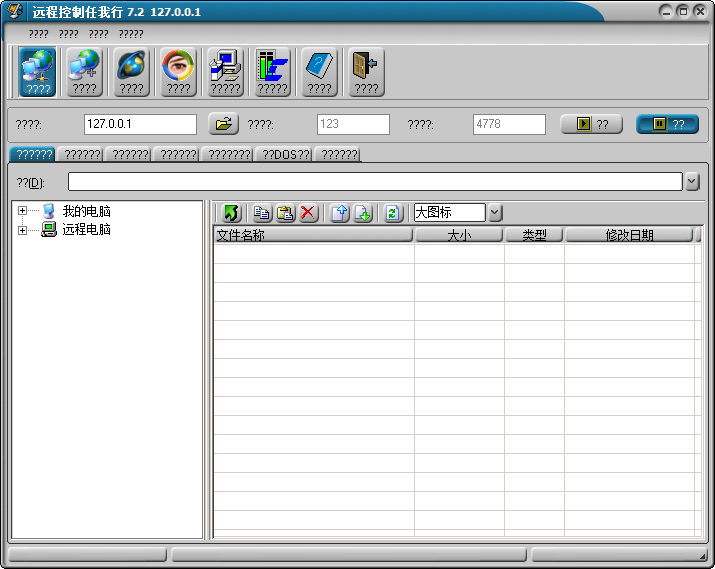The height and width of the screenshot is (569, 715).
Task: Click the blue help book toolbar icon
Action: pyautogui.click(x=319, y=71)
